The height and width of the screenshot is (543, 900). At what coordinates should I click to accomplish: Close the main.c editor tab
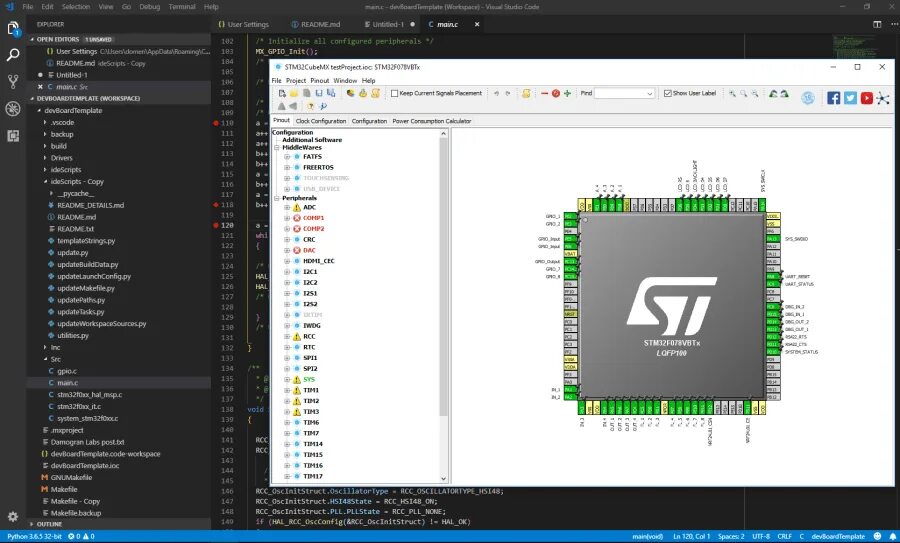pyautogui.click(x=476, y=24)
